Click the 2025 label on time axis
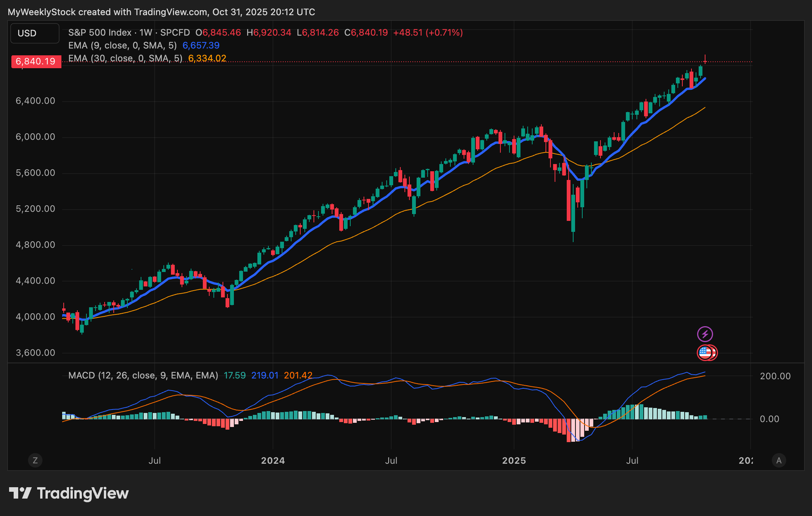This screenshot has height=516, width=812. [514, 461]
